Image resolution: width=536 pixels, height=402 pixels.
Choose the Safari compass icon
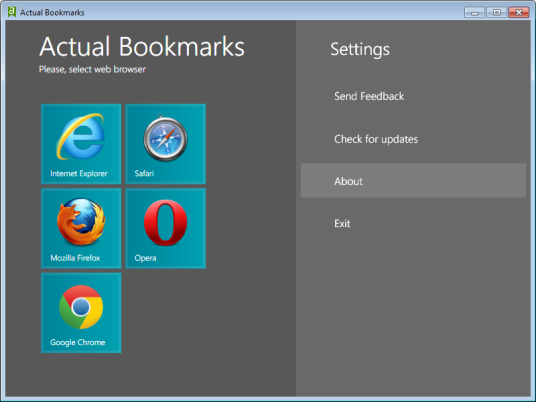pos(165,138)
